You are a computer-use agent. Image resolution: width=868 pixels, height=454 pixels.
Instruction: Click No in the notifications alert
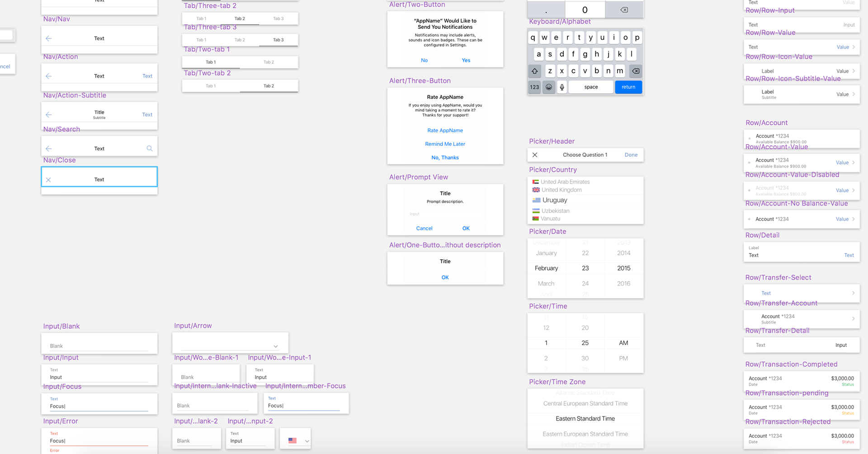(424, 60)
